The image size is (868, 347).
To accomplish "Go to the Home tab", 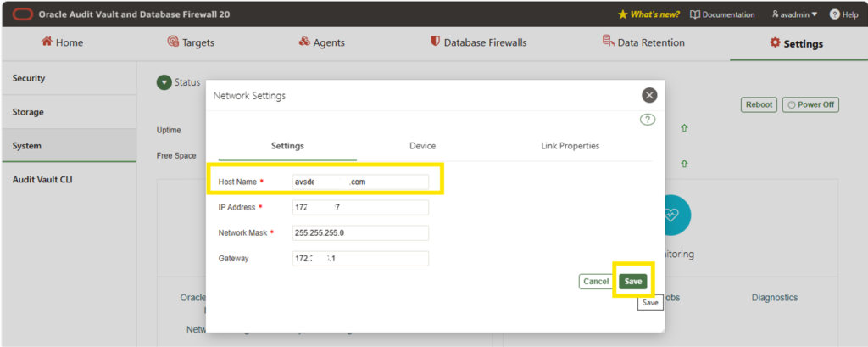I will (62, 42).
